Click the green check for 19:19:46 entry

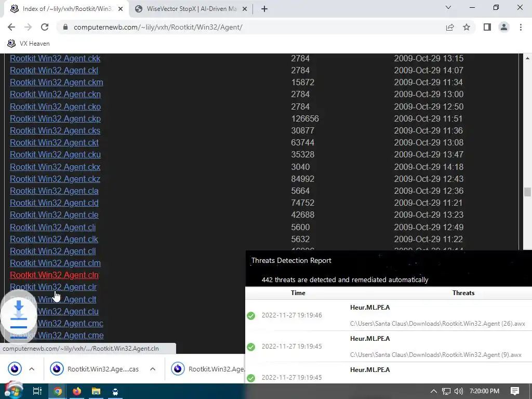(251, 316)
